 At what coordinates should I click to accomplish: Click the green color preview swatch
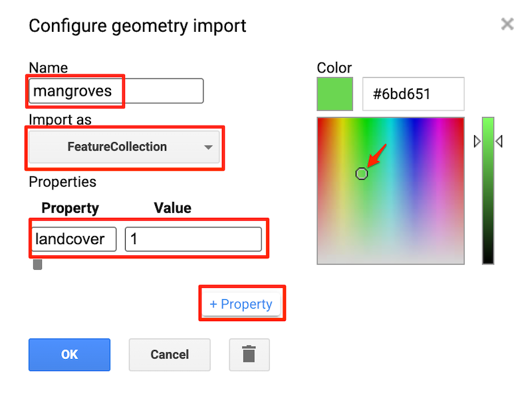pos(334,94)
